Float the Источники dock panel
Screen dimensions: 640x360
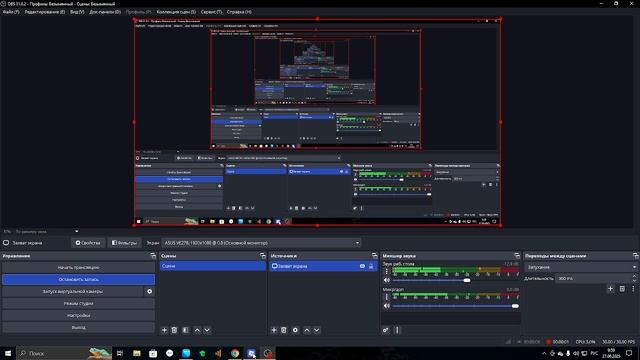click(374, 256)
